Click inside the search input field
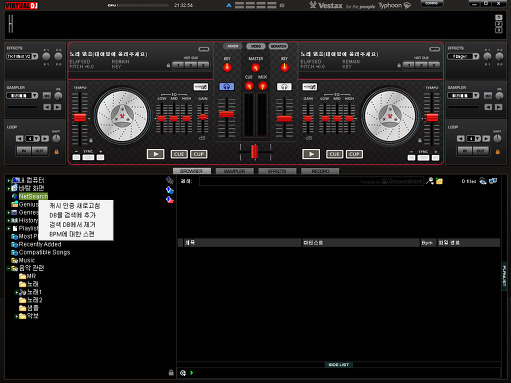This screenshot has height=383, width=511. (311, 181)
